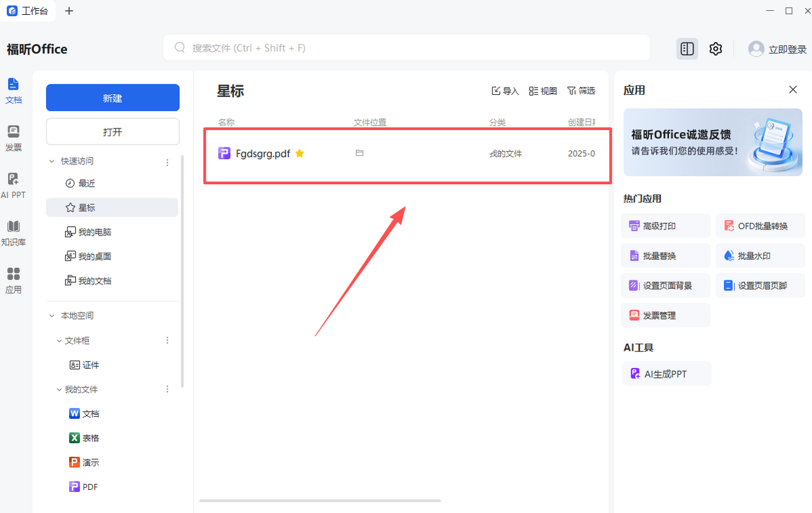Open the 我的文件 more options menu
This screenshot has height=513, width=812.
click(x=167, y=389)
